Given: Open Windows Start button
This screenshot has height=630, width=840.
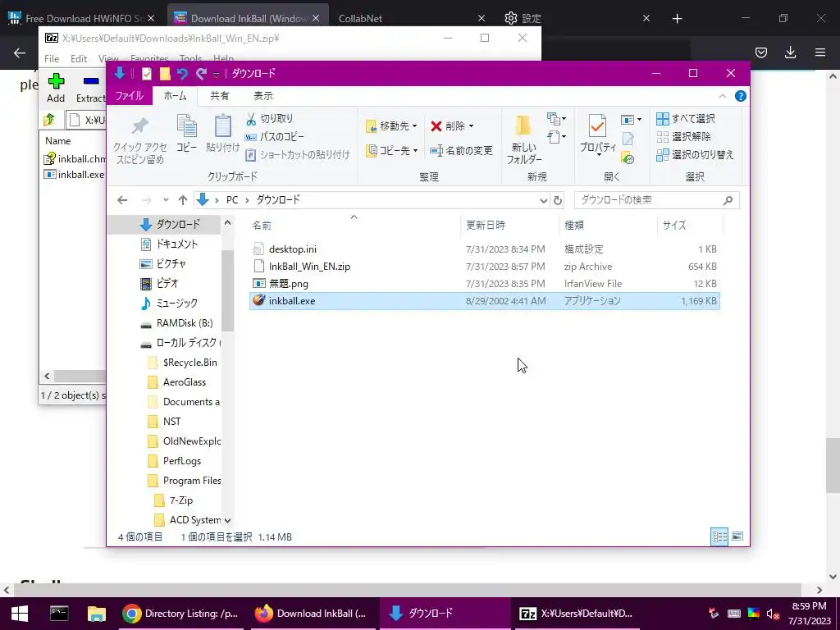Looking at the screenshot, I should click(x=20, y=614).
